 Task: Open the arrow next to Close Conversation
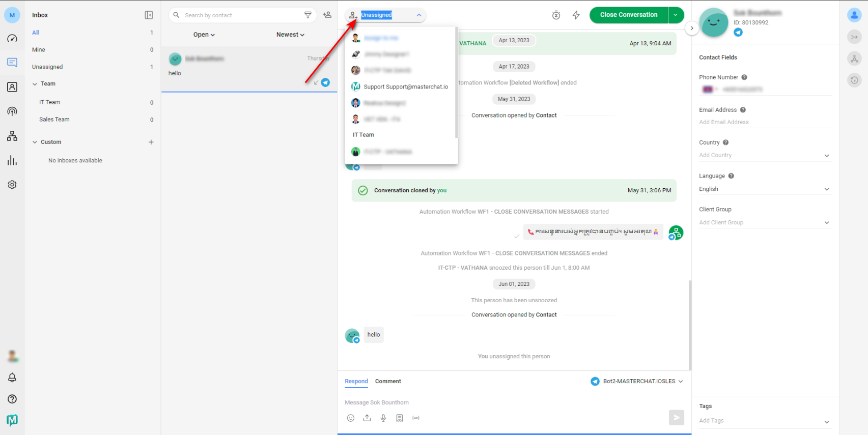tap(676, 15)
